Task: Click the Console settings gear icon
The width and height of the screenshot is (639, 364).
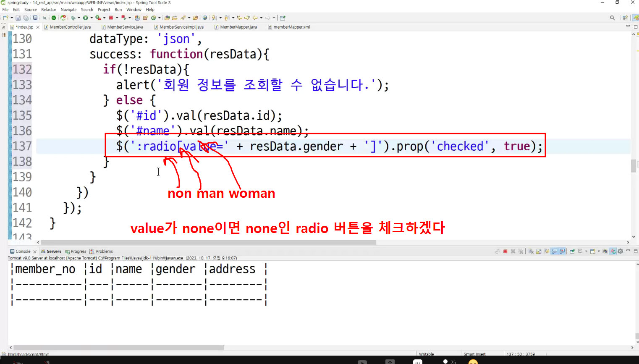Action: click(620, 251)
